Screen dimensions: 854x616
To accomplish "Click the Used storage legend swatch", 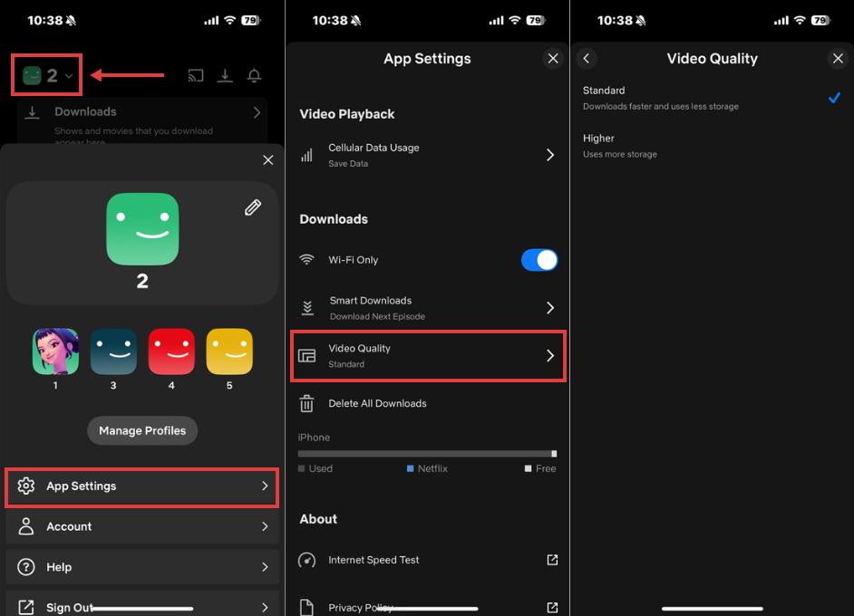I will click(x=301, y=468).
